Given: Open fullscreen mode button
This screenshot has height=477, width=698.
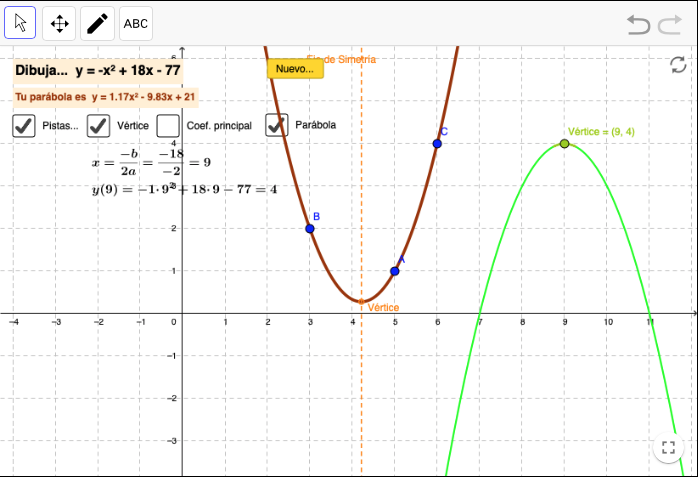Looking at the screenshot, I should pyautogui.click(x=668, y=447).
